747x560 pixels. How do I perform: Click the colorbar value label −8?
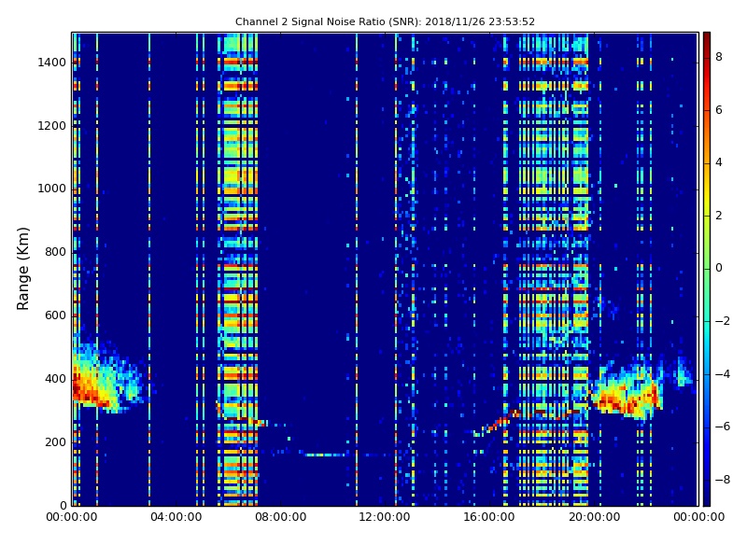(x=722, y=479)
